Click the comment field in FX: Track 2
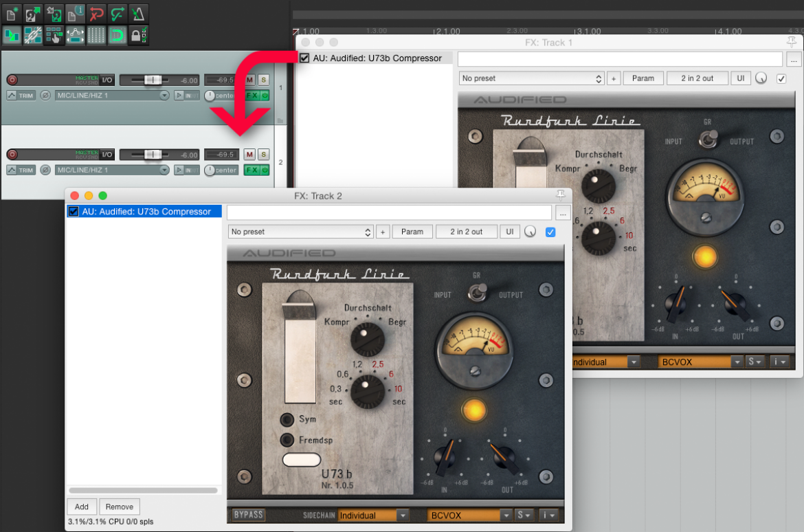The width and height of the screenshot is (804, 532). click(x=389, y=212)
